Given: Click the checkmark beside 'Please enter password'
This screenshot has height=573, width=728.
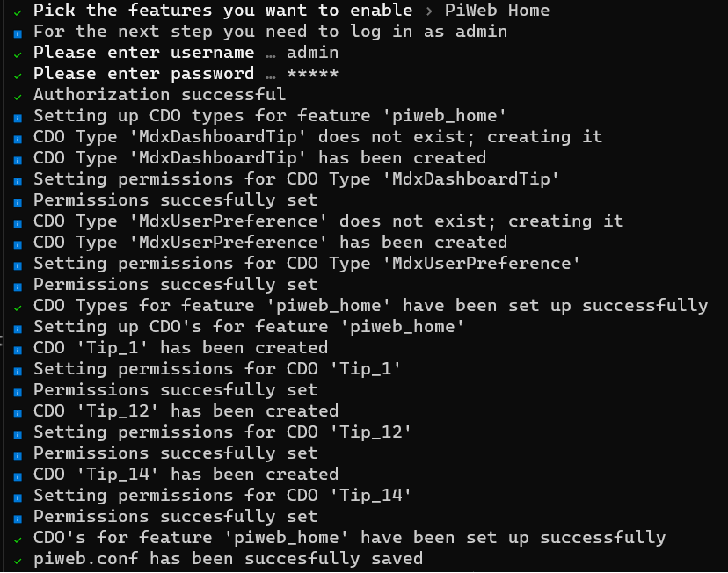Looking at the screenshot, I should [18, 75].
